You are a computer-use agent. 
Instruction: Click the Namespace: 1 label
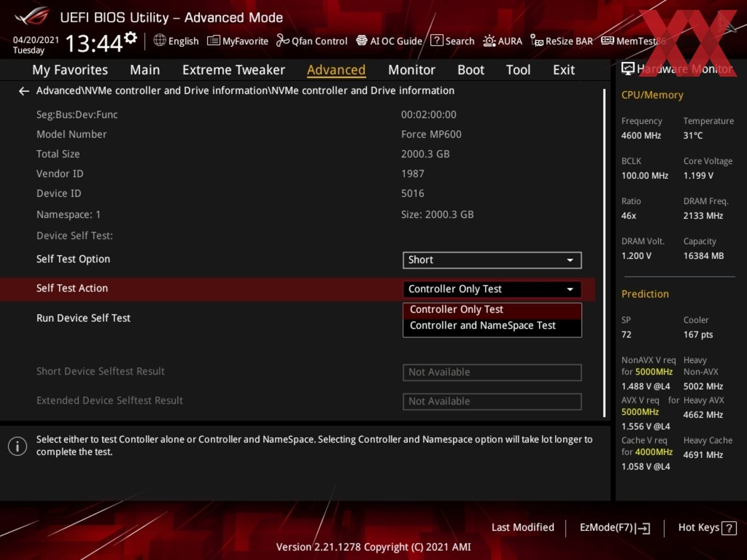coord(69,215)
